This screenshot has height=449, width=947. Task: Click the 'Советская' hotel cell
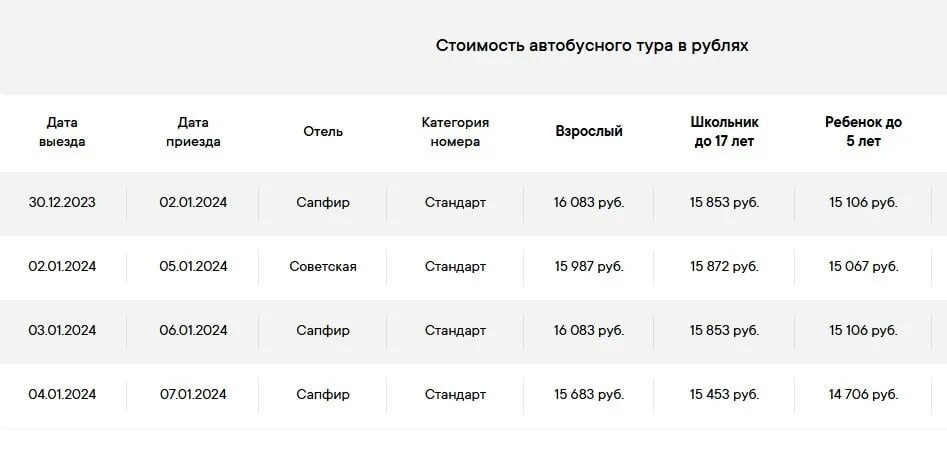click(x=323, y=266)
